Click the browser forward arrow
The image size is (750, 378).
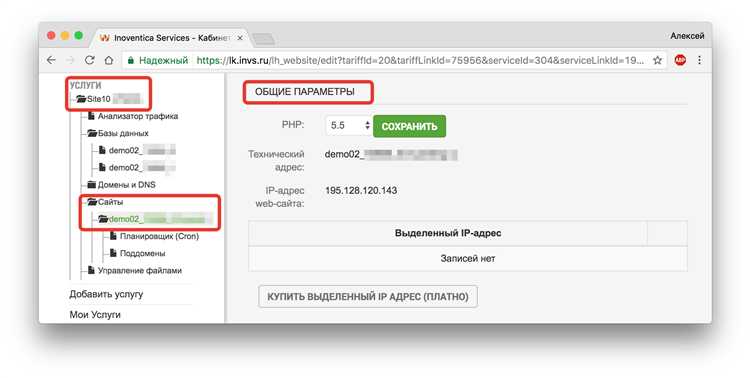[x=70, y=60]
